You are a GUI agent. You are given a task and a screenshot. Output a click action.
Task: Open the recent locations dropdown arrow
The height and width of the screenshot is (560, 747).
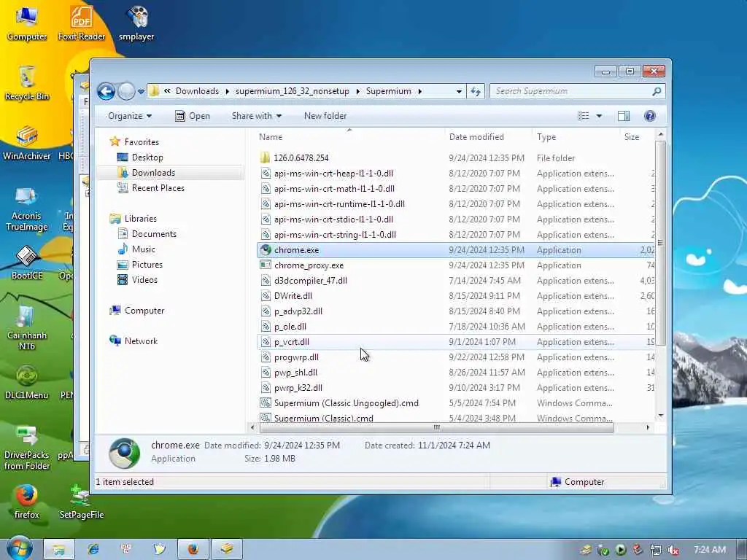[x=141, y=91]
